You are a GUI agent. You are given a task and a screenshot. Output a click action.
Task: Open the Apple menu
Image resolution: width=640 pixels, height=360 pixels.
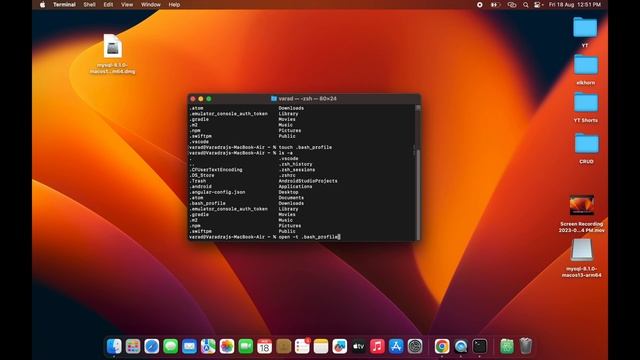[x=42, y=5]
